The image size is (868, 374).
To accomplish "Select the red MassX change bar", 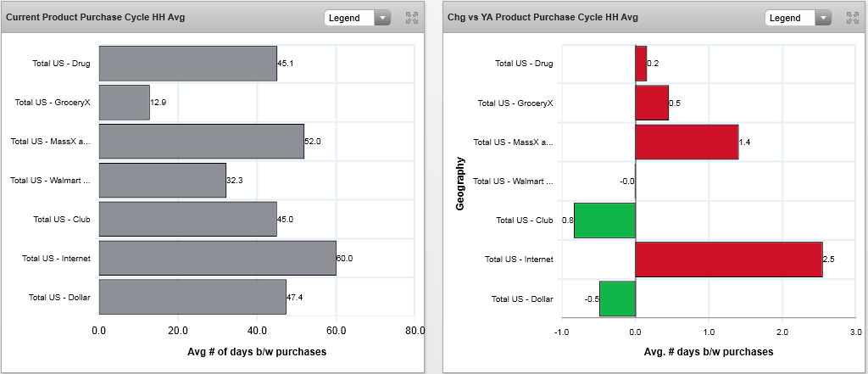I will 687,142.
